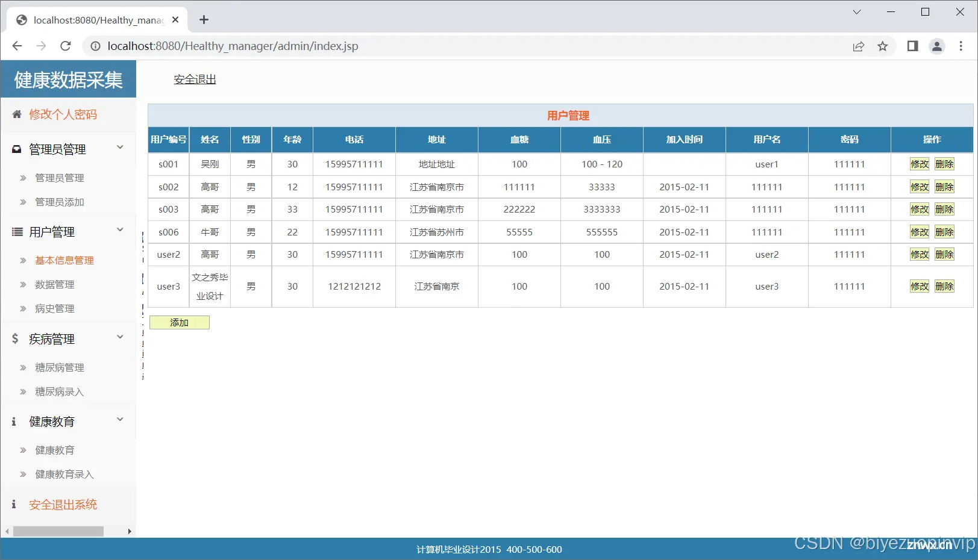Select 病史管理 in sidebar

(x=55, y=309)
